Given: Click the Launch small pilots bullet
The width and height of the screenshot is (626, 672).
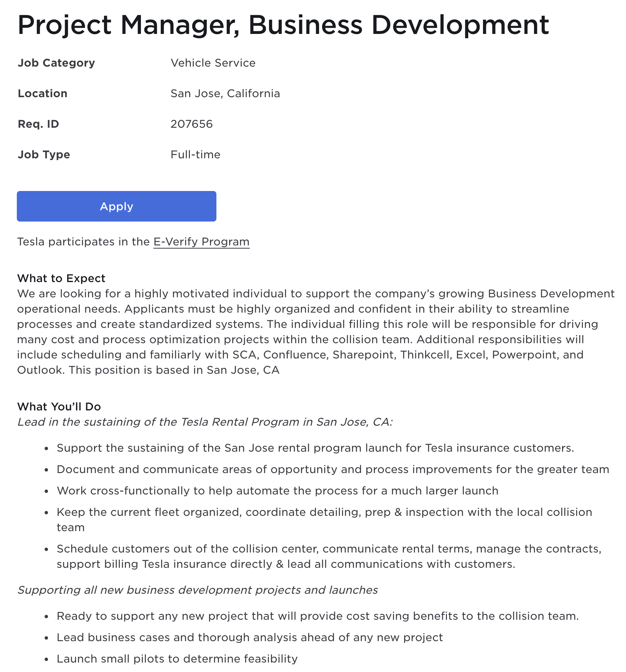Looking at the screenshot, I should coord(177,659).
